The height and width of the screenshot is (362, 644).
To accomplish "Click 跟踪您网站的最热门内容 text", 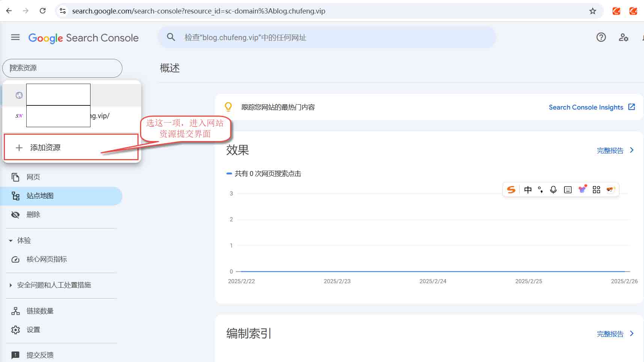I will [x=278, y=107].
